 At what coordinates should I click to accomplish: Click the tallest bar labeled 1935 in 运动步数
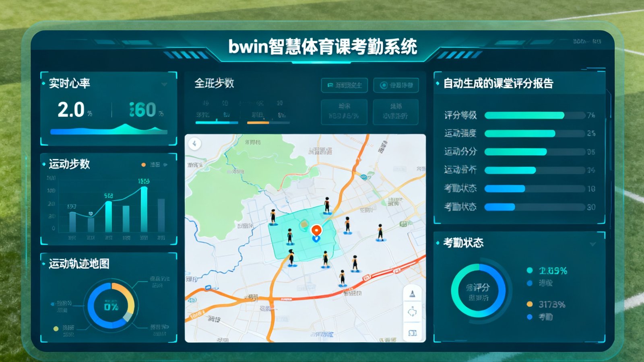pos(144,209)
